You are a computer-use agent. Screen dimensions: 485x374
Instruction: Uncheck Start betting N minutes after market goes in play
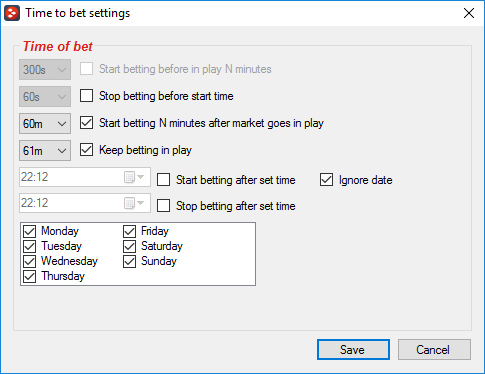point(86,123)
